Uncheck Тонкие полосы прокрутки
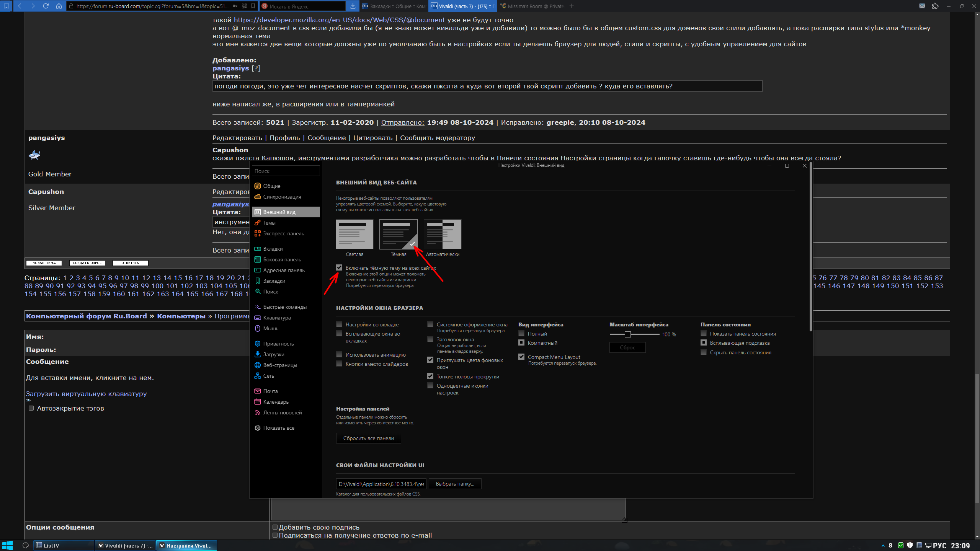980x551 pixels. [x=430, y=376]
